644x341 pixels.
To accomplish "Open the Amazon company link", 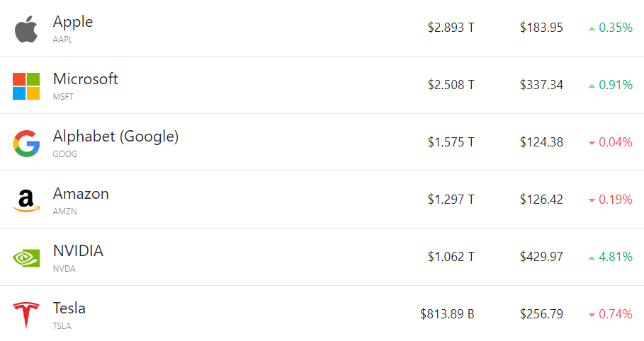I will click(x=81, y=194).
